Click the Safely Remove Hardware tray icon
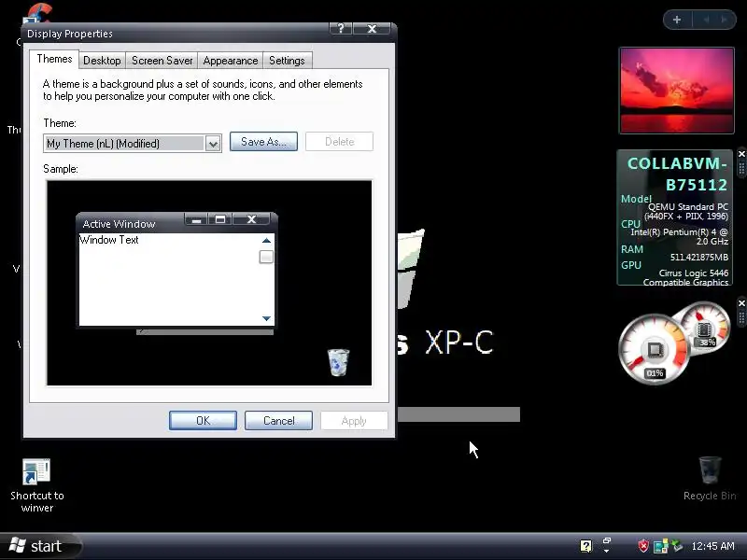Viewport: 747px width, 560px height. [x=677, y=546]
